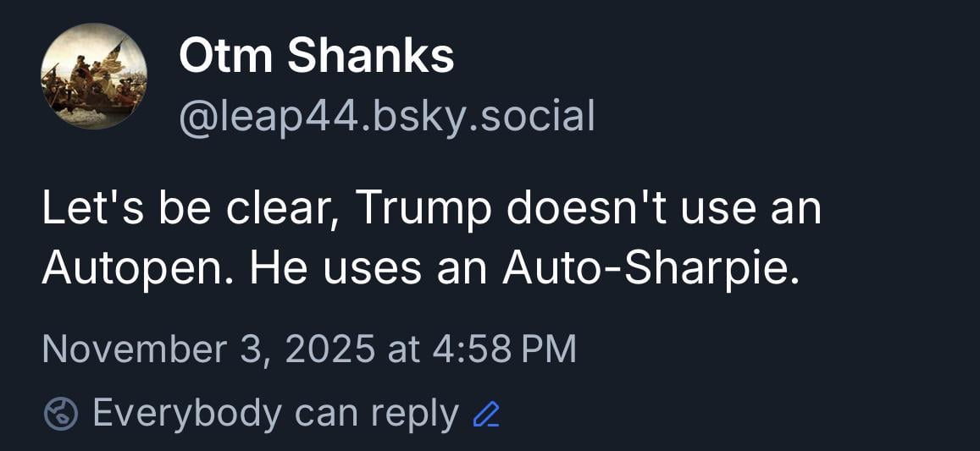The image size is (980, 451).
Task: Click the word "Trump" in the post
Action: pyautogui.click(x=423, y=209)
